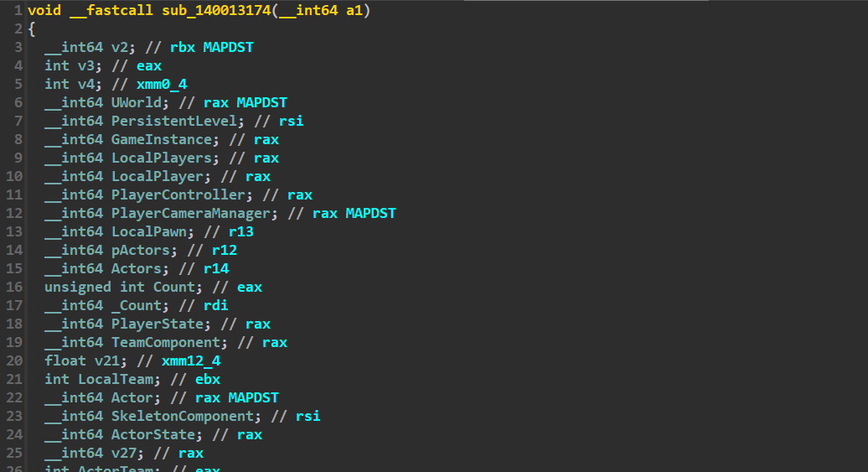This screenshot has width=868, height=472.
Task: Select the PlayerState variable name
Action: (x=158, y=324)
